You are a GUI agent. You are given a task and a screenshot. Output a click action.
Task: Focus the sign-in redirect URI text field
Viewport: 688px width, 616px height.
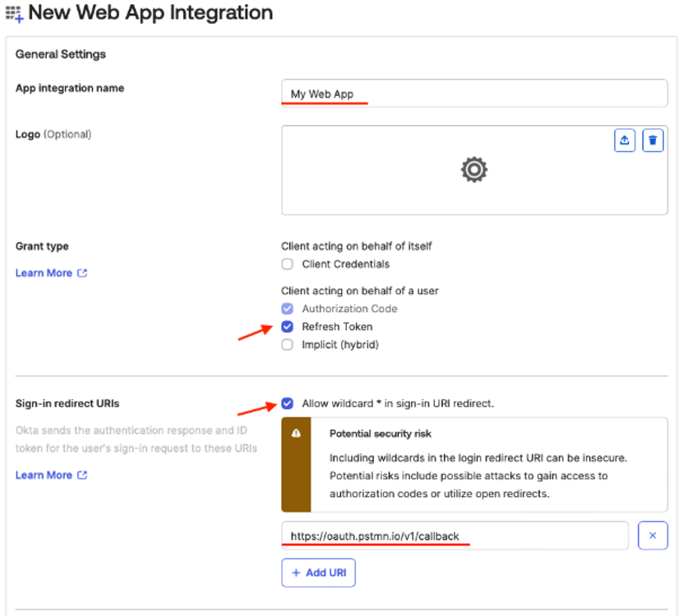[x=455, y=536]
